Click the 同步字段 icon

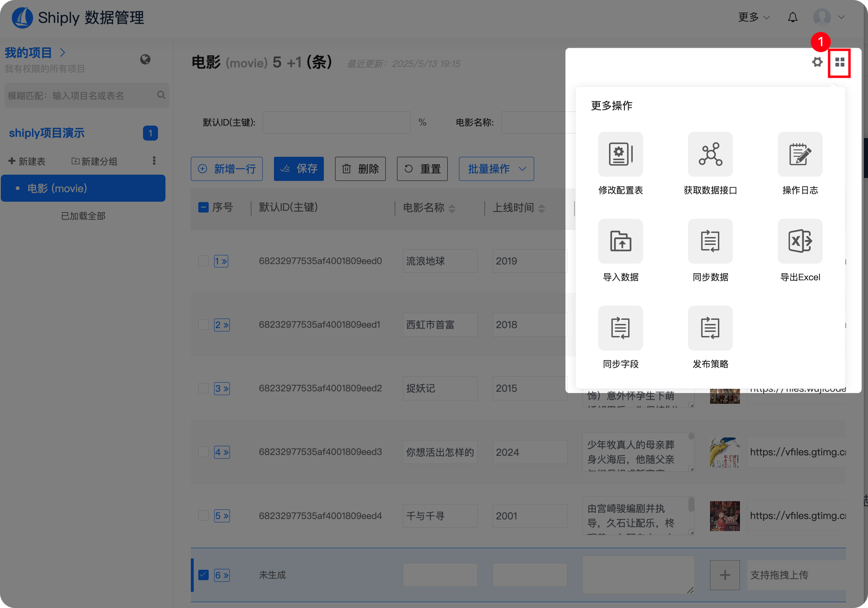pos(620,328)
